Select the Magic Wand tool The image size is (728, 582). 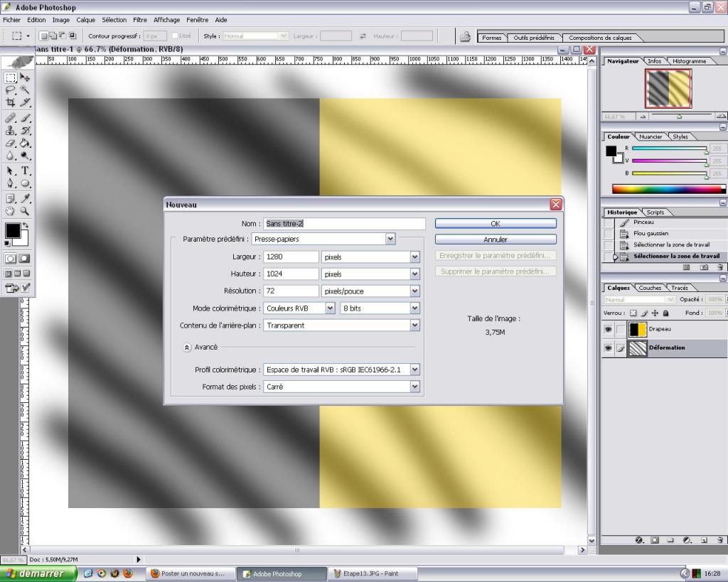click(25, 90)
